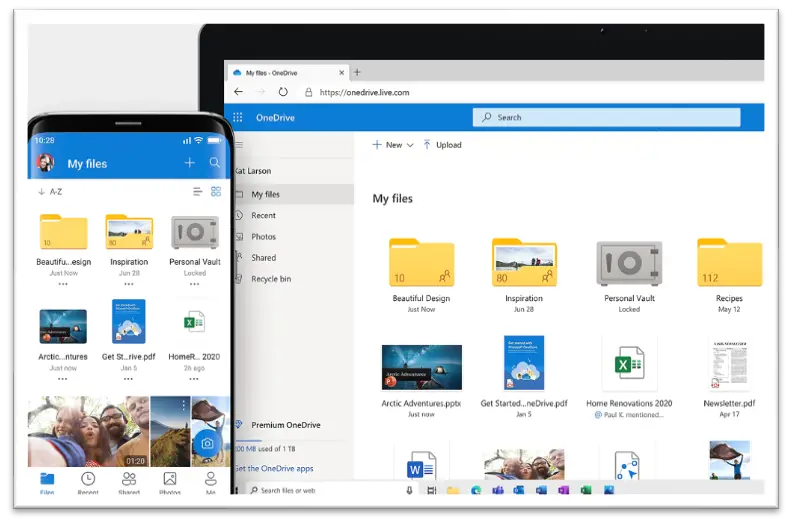
Task: Open the New dropdown in the web toolbar
Action: pyautogui.click(x=393, y=145)
